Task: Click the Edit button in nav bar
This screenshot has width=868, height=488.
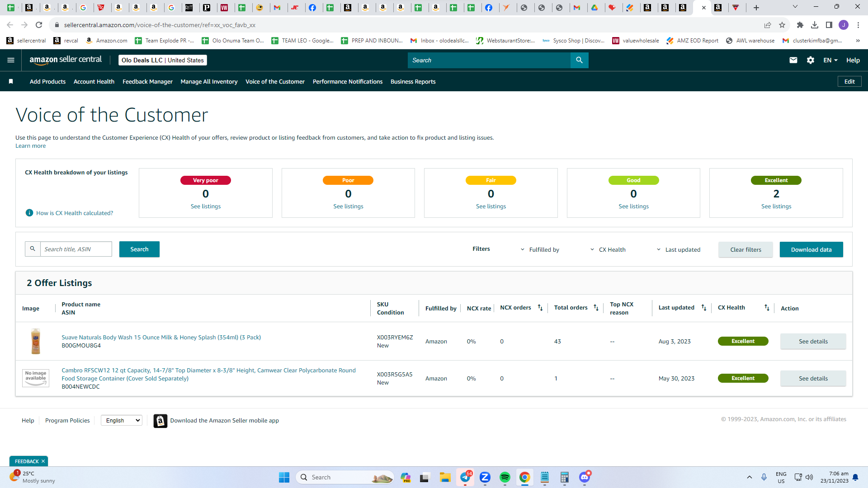Action: (x=849, y=81)
